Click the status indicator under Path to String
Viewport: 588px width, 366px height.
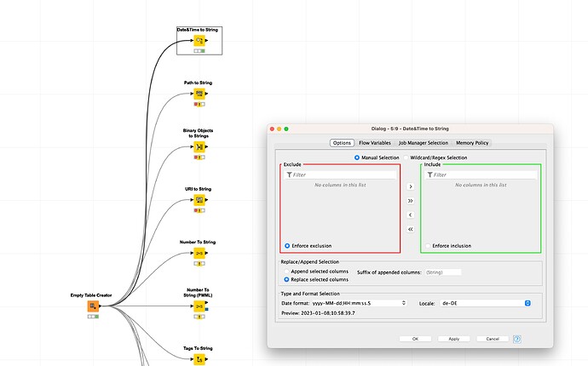pos(199,104)
